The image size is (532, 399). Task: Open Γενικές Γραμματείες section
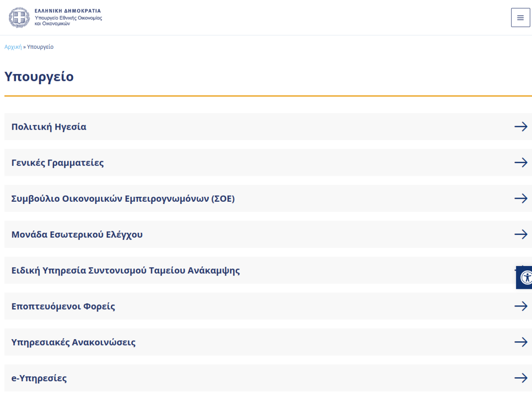click(268, 163)
